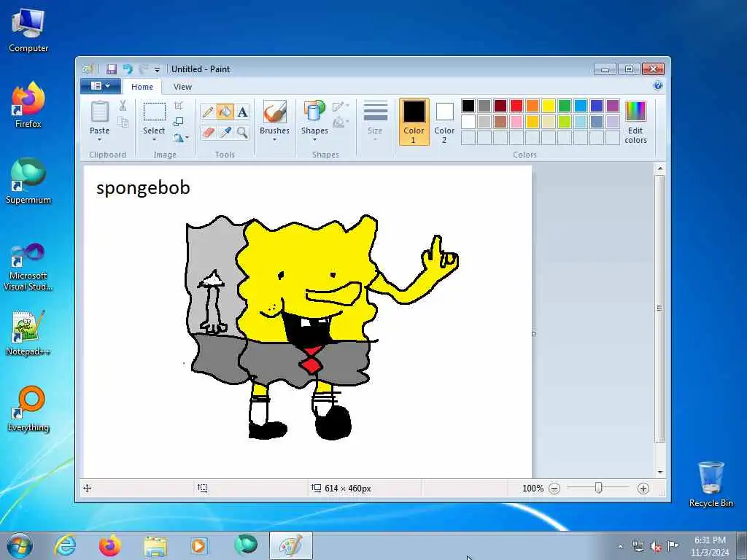The width and height of the screenshot is (747, 560).
Task: Select the Text tool
Action: pos(242,112)
